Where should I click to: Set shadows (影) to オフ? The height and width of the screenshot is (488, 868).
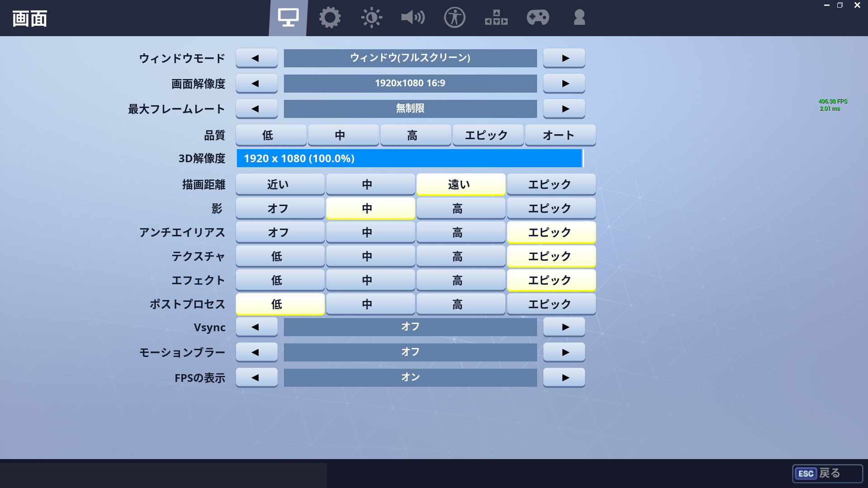pos(280,208)
